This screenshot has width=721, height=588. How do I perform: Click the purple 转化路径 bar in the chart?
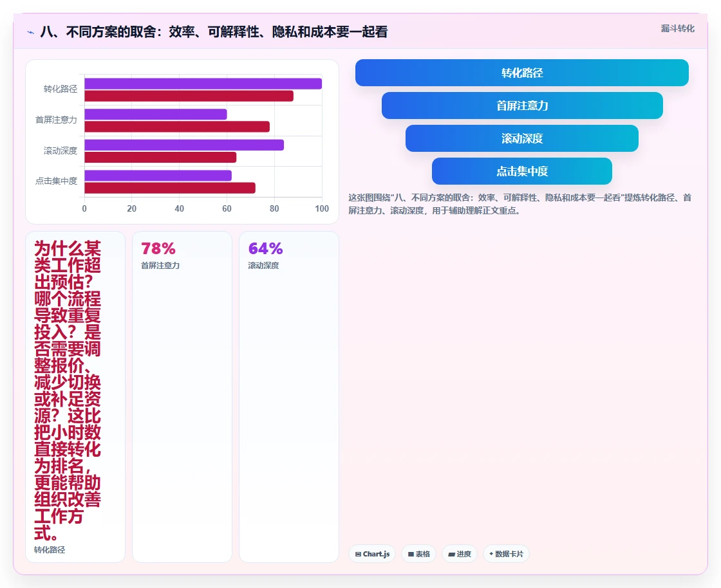203,84
